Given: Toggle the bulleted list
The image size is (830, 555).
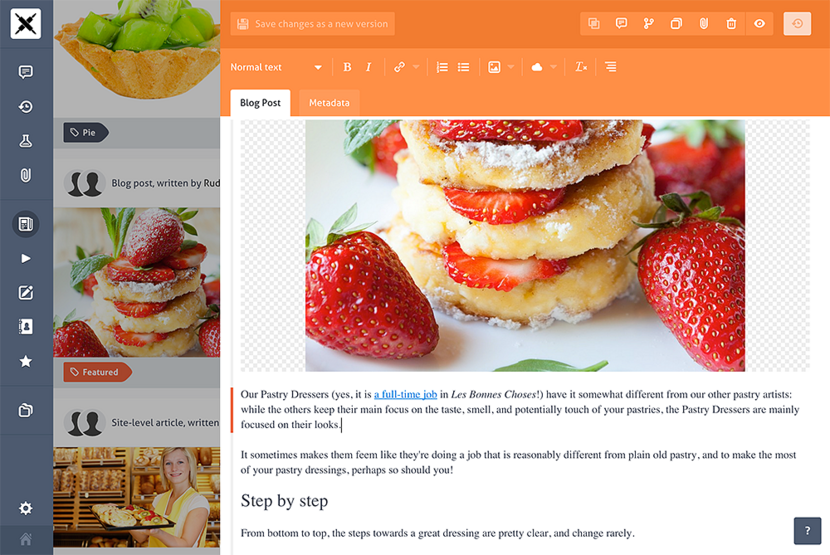Looking at the screenshot, I should click(x=464, y=67).
